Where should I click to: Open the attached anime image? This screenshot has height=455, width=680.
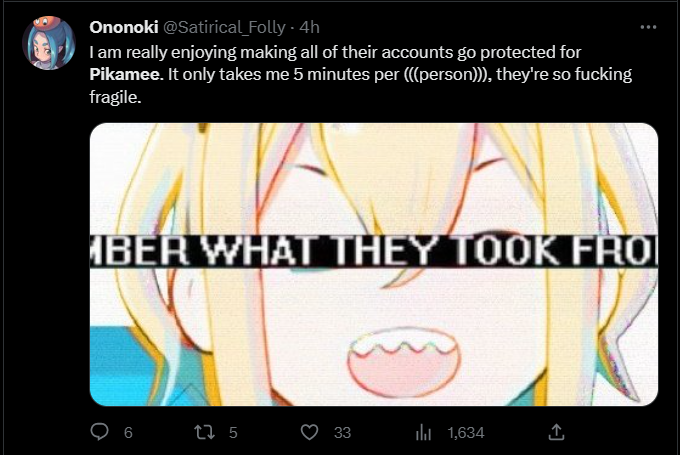coord(374,330)
